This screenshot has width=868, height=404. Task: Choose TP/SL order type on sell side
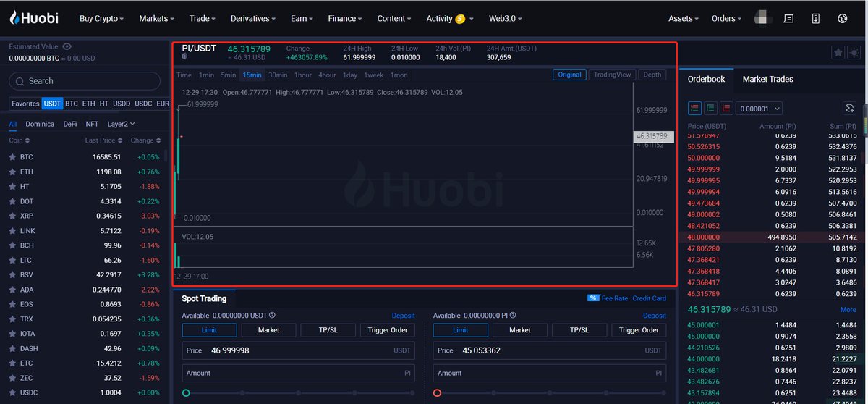579,330
